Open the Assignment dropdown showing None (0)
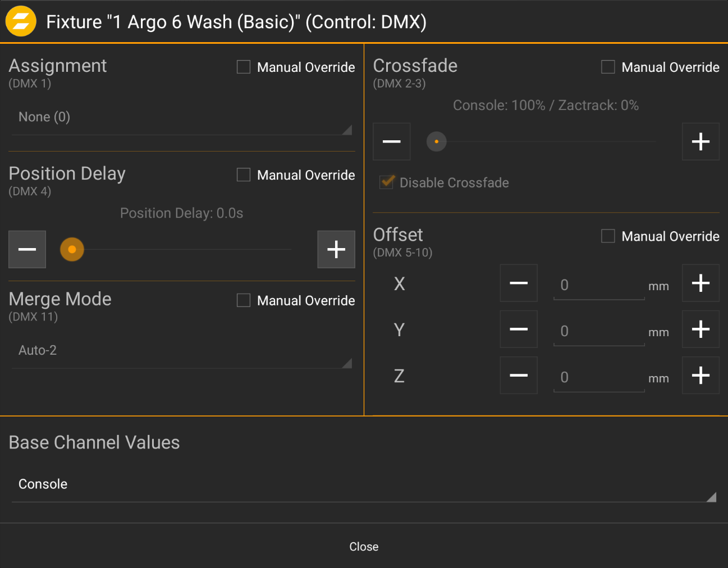The height and width of the screenshot is (568, 728). (x=181, y=117)
